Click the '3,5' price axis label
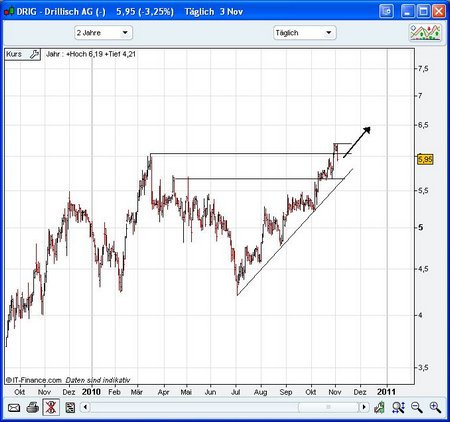 coord(423,368)
